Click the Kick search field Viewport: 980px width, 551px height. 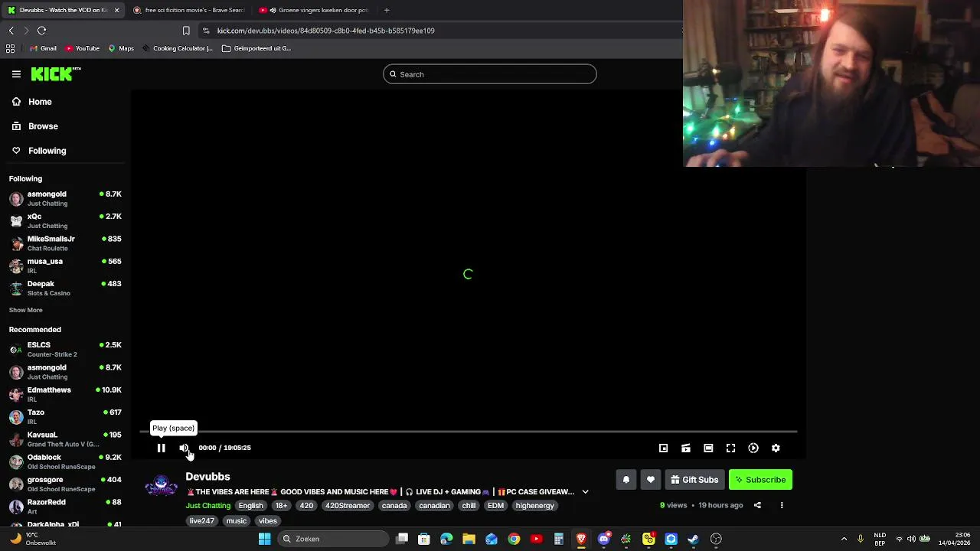click(490, 74)
